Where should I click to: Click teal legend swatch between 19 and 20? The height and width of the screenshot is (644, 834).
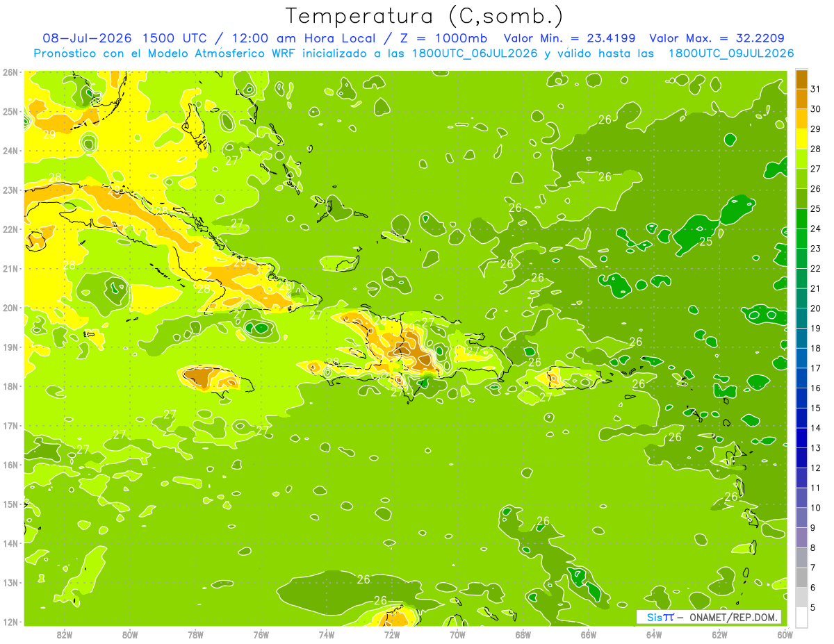click(x=801, y=318)
